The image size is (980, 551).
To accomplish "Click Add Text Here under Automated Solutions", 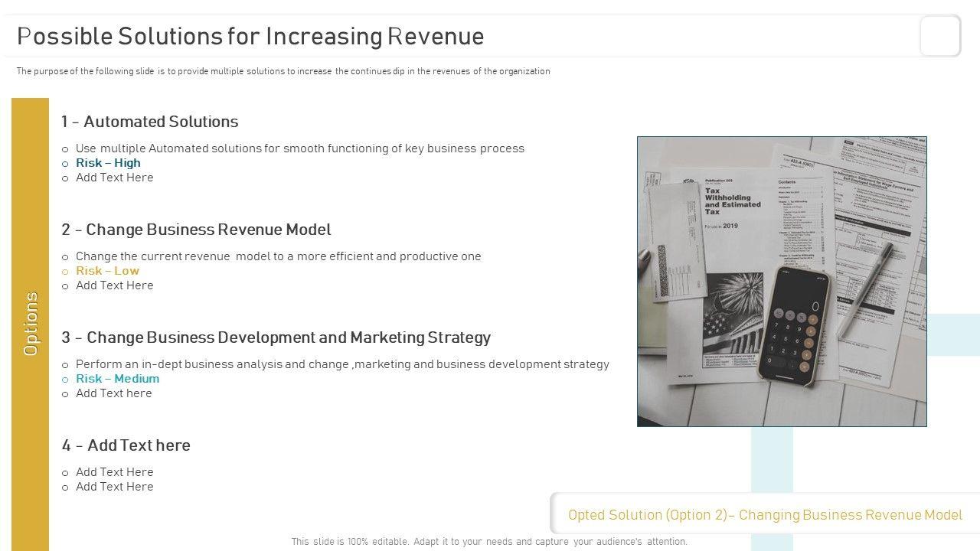I will click(114, 178).
